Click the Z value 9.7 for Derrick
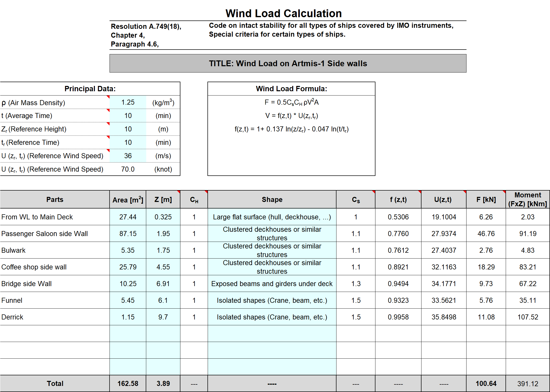Viewport: 550px width, 392px height. tap(163, 317)
